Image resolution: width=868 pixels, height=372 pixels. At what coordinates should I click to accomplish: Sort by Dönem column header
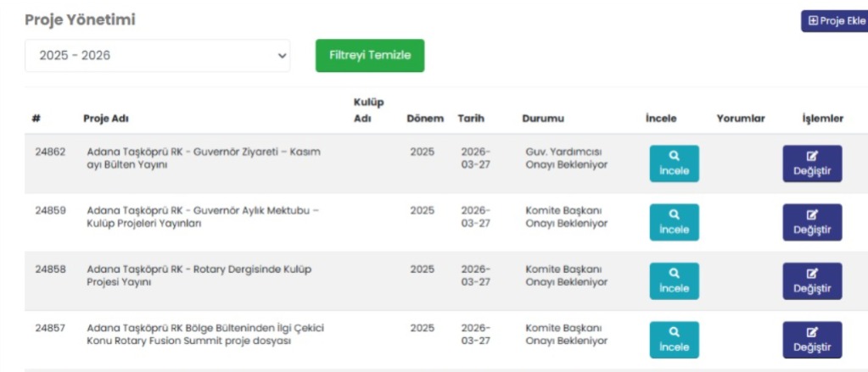tap(425, 119)
